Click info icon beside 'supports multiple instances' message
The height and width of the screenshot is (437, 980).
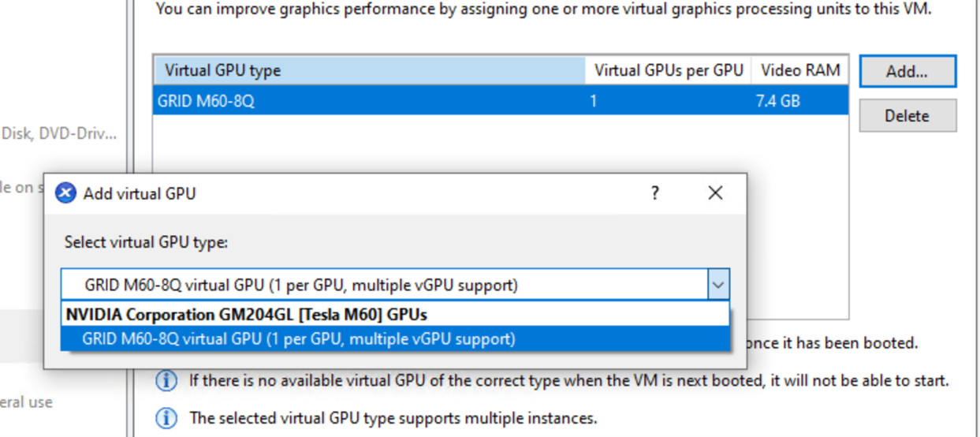click(166, 417)
